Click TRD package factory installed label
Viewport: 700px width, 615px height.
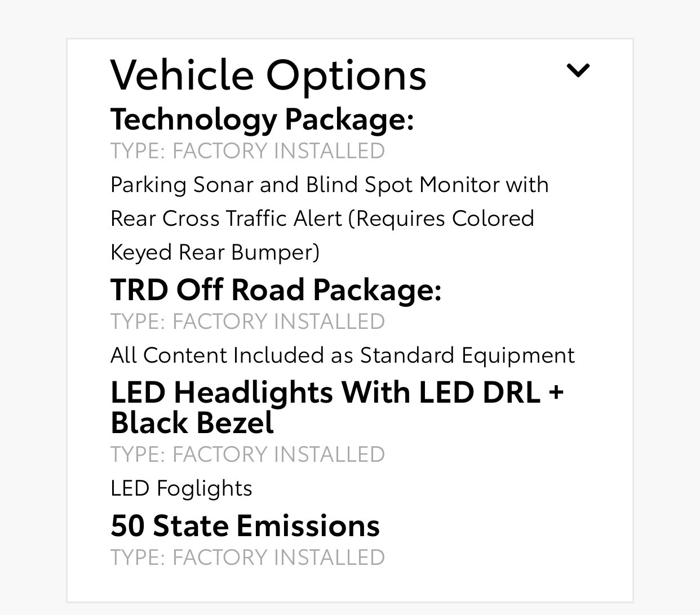tap(247, 321)
